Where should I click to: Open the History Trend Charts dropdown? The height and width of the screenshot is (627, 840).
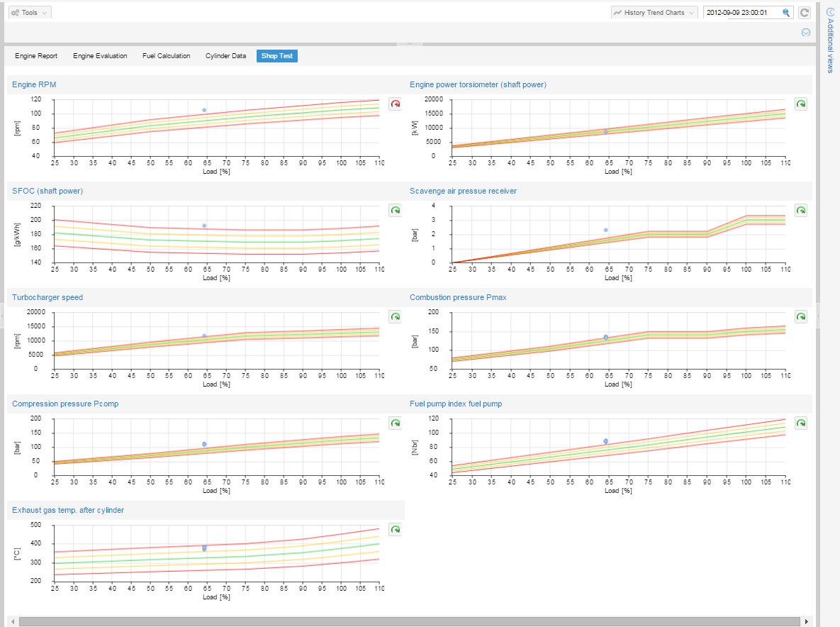coord(654,13)
